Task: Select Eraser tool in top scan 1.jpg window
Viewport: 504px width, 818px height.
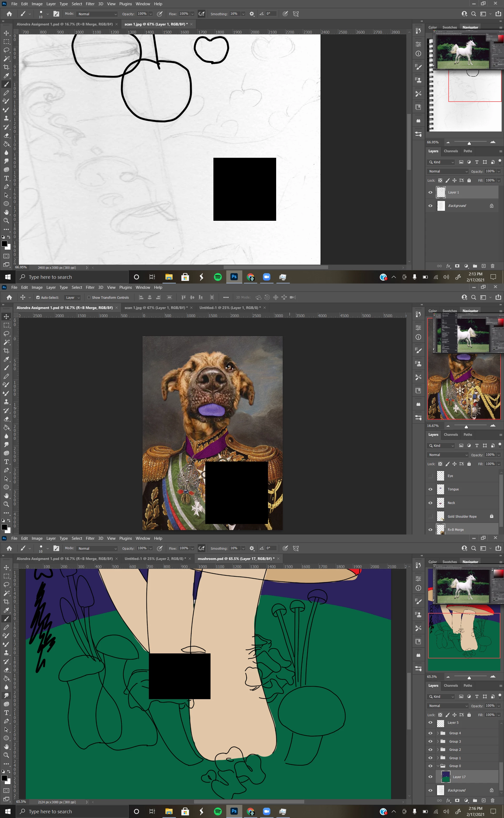Action: (x=6, y=135)
